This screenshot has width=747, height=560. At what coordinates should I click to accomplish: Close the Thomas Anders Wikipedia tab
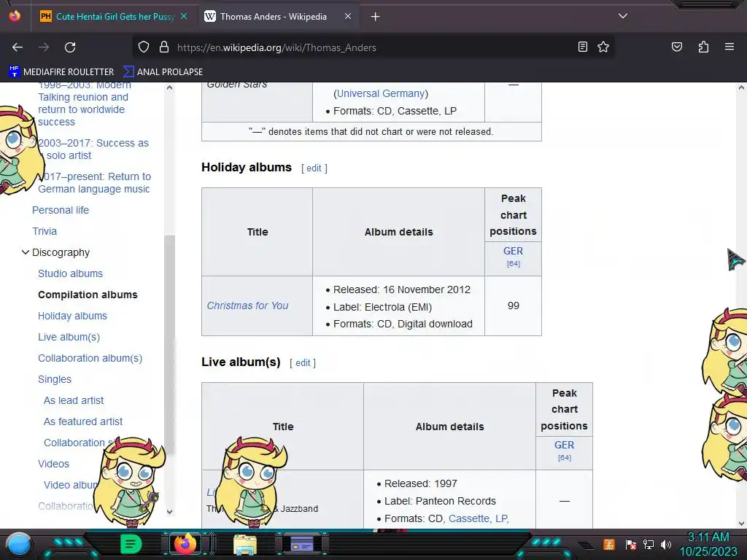[348, 16]
